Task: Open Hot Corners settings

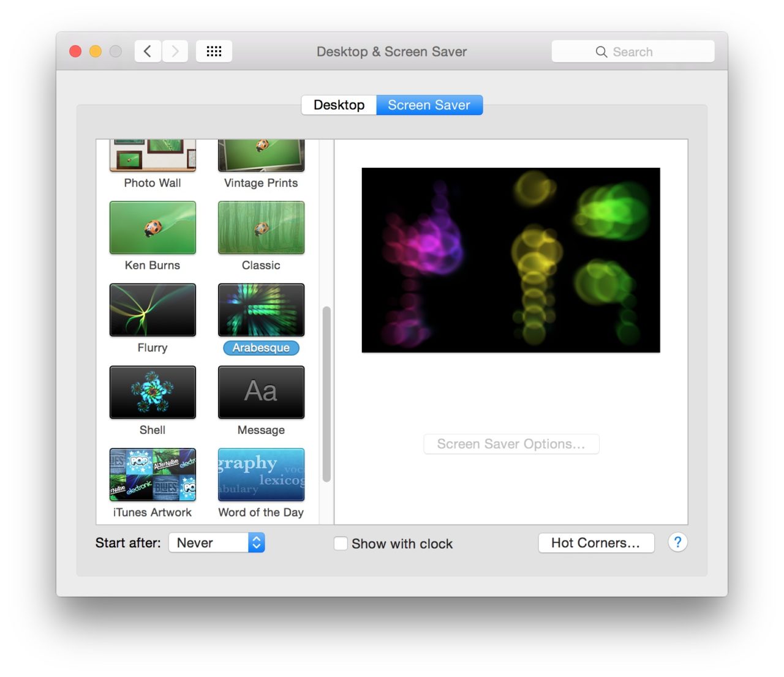Action: pyautogui.click(x=596, y=542)
